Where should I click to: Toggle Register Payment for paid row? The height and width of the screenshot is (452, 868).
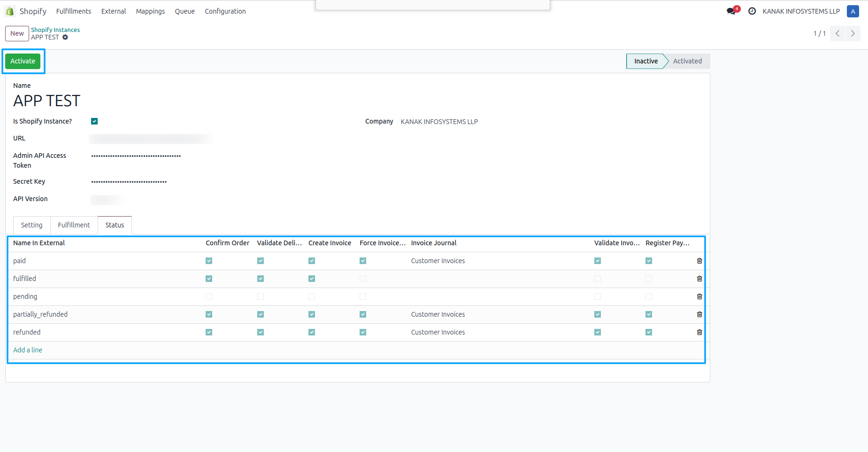point(649,261)
